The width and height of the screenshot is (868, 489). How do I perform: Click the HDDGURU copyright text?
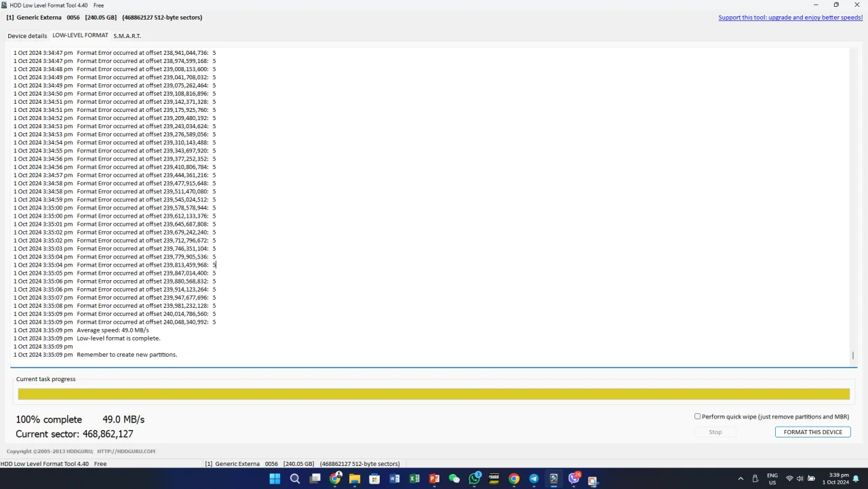(x=81, y=452)
